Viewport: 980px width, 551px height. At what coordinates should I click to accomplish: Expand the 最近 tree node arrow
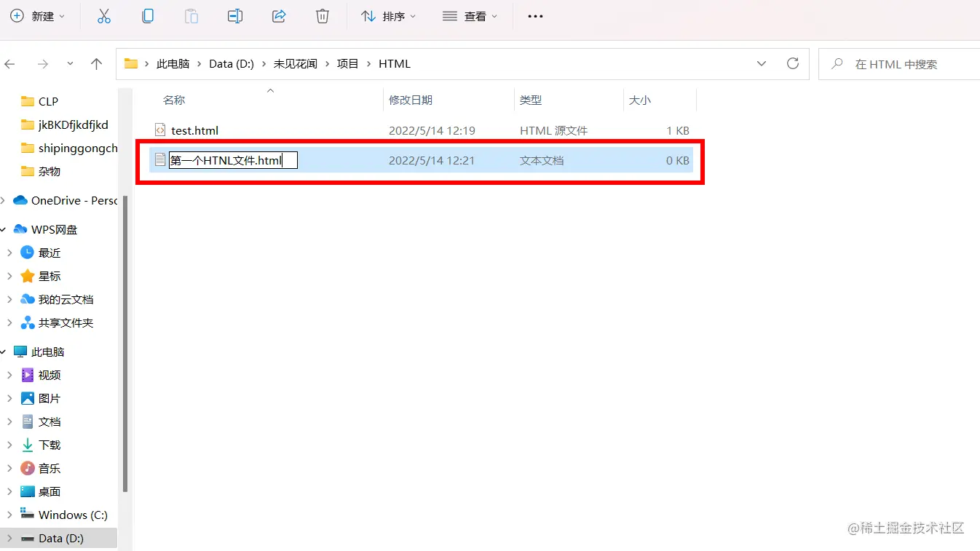9,253
